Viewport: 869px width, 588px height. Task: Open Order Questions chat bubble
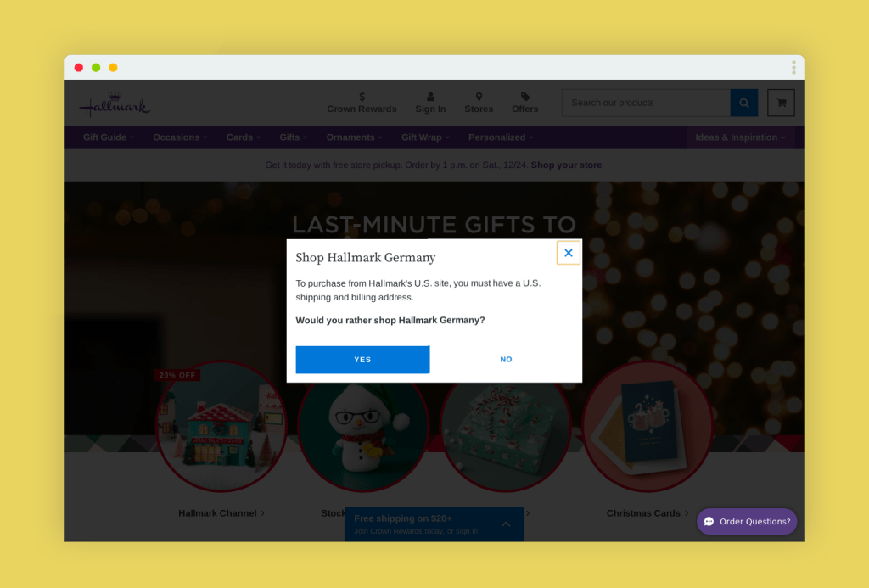747,522
